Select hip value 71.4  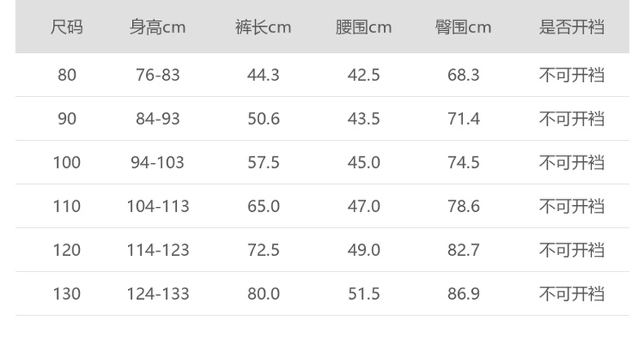pos(463,119)
